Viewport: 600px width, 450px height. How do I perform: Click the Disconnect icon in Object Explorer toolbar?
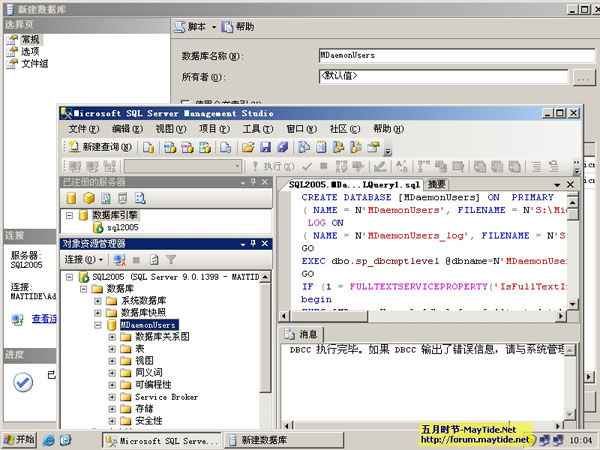(118, 259)
